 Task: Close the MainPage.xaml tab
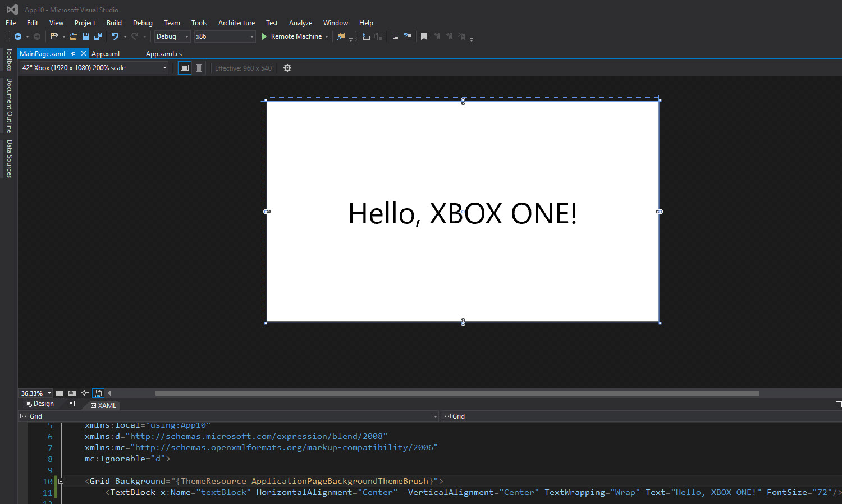tap(84, 53)
